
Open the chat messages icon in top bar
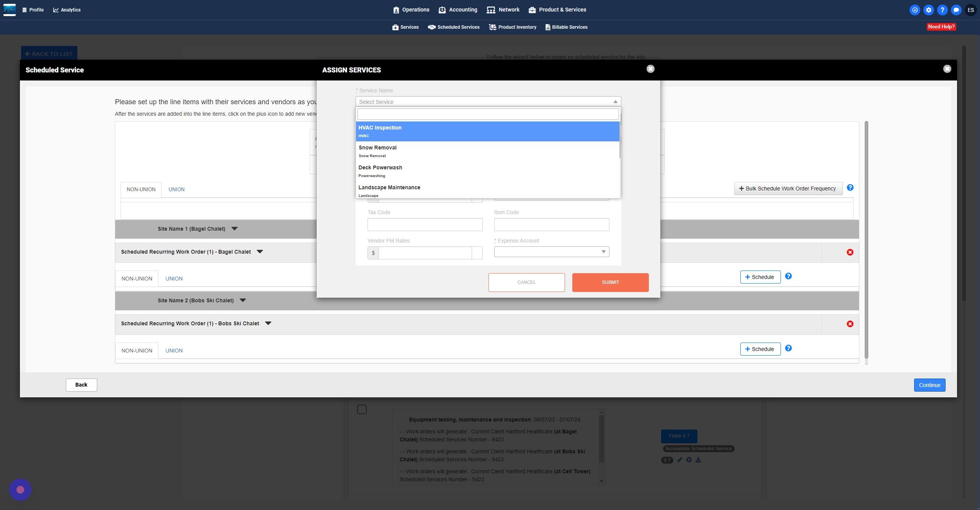tap(956, 10)
